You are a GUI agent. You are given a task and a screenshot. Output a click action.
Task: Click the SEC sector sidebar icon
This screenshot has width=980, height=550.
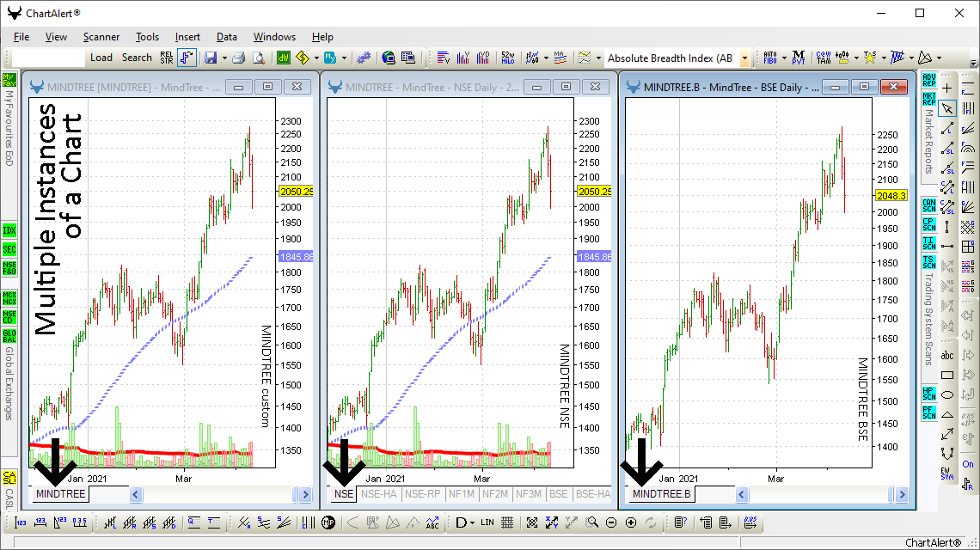9,249
